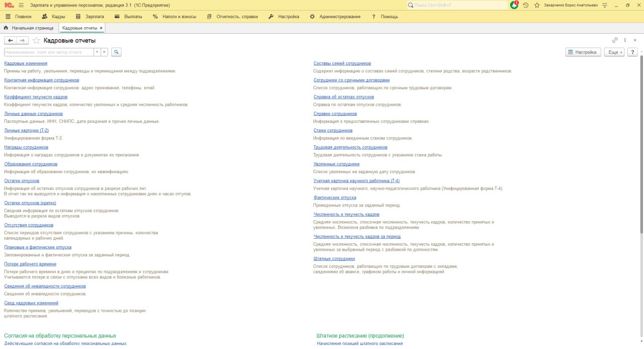Click the magnifier search icon in the report filter
Screen dimensions: 644x349
click(x=116, y=52)
